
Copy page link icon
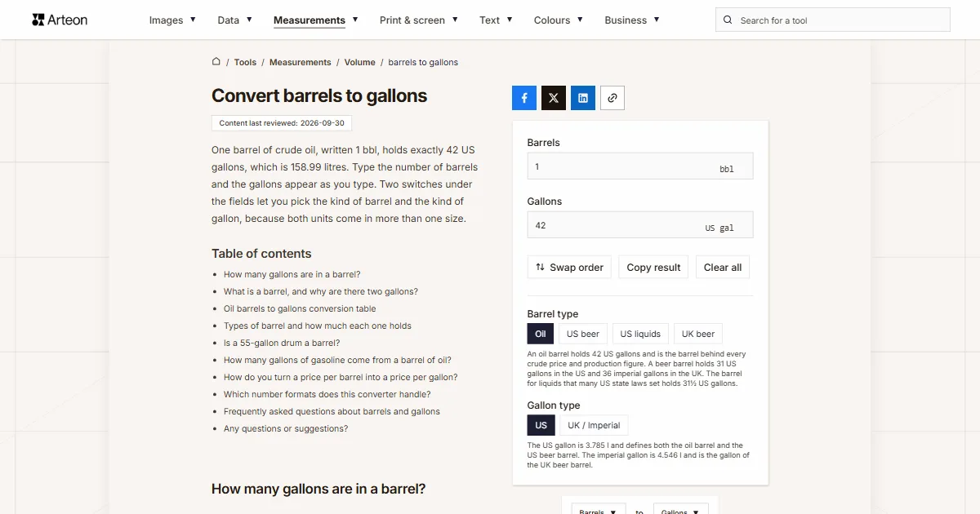click(612, 98)
